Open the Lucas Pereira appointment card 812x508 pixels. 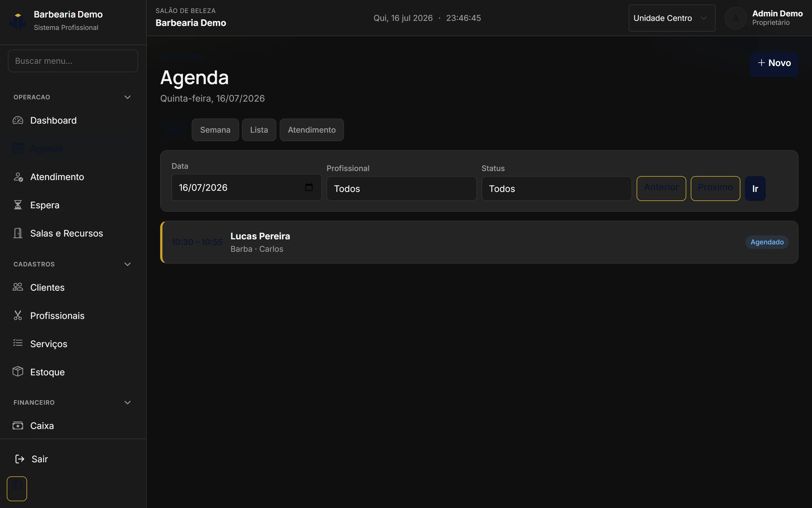(x=479, y=242)
